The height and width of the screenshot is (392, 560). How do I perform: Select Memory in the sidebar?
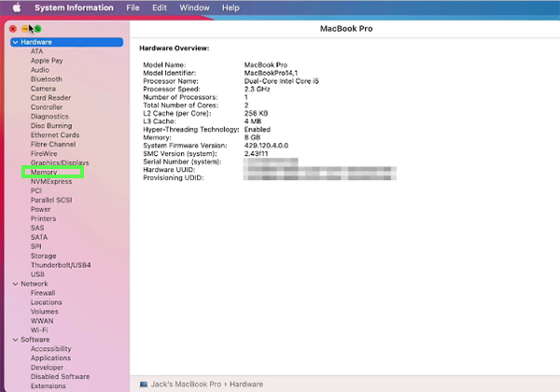(x=44, y=172)
